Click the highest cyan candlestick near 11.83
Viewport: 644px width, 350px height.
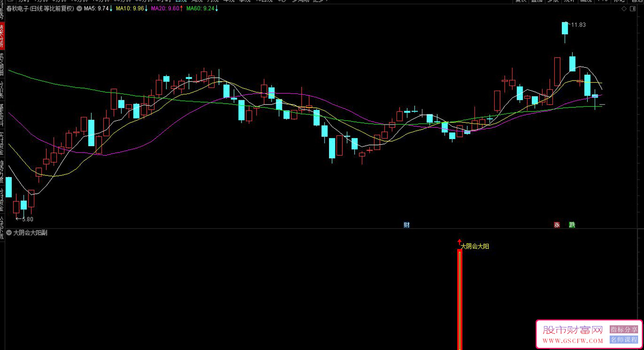tap(565, 28)
